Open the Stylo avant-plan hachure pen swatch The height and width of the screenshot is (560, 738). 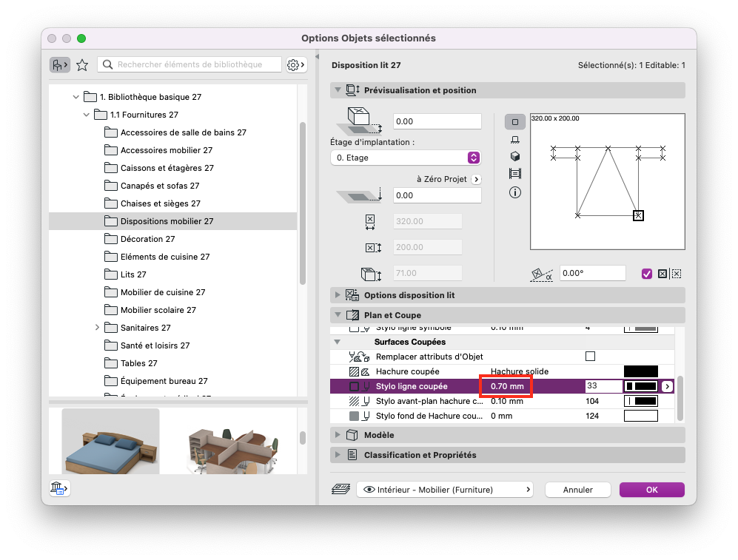click(640, 401)
